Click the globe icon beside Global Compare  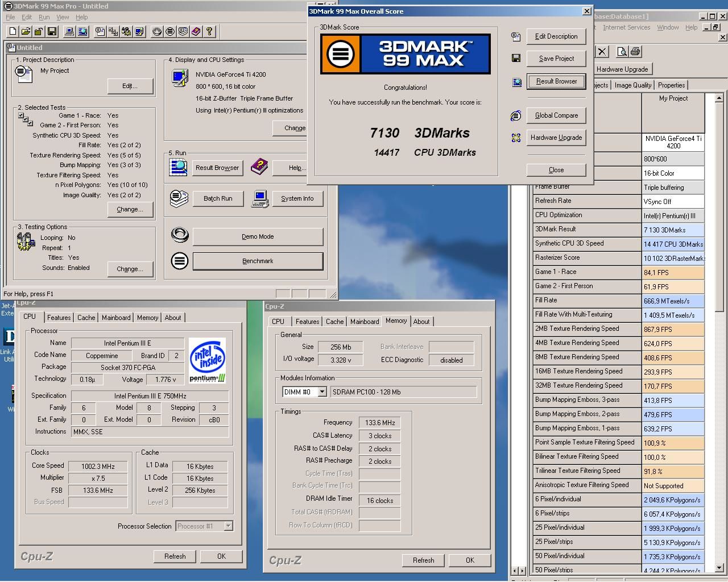point(516,116)
